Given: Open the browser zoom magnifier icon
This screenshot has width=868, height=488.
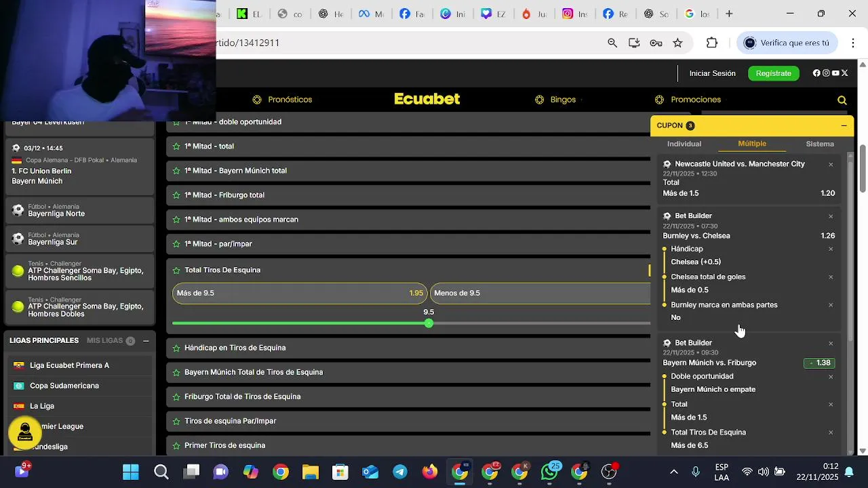Looking at the screenshot, I should [x=612, y=43].
